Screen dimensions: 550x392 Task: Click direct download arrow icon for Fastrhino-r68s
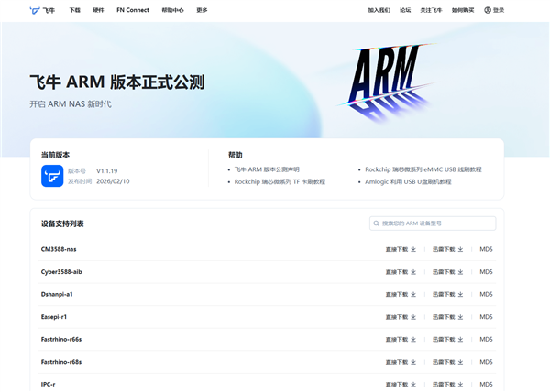click(x=413, y=362)
